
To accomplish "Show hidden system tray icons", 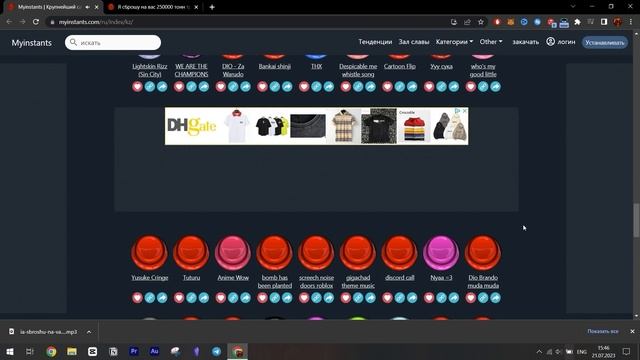I will pos(539,351).
